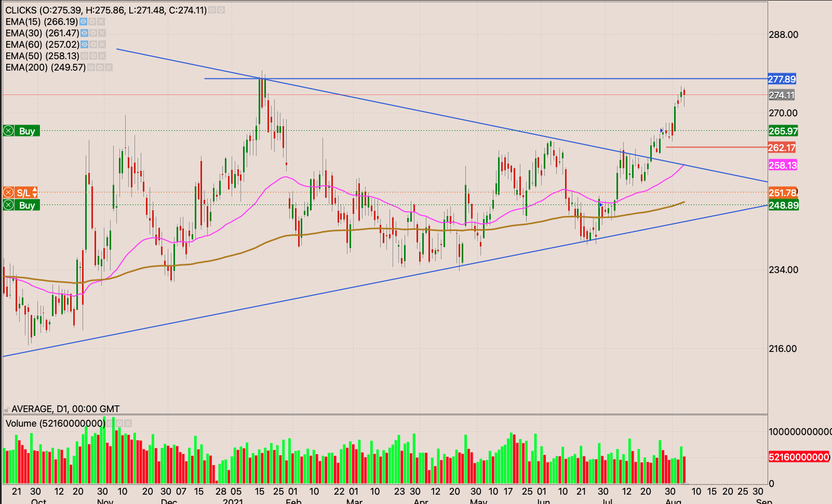Click the current price tag 274.11
This screenshot has width=832, height=504.
pos(782,95)
